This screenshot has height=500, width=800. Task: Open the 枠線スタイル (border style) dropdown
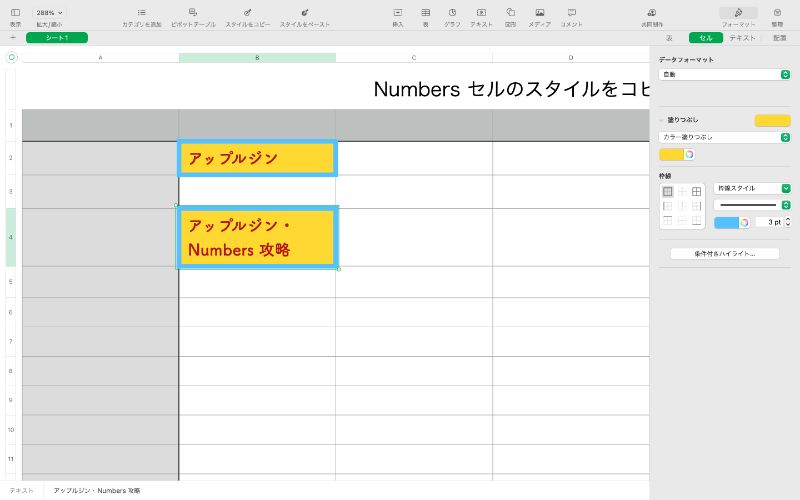[x=752, y=188]
